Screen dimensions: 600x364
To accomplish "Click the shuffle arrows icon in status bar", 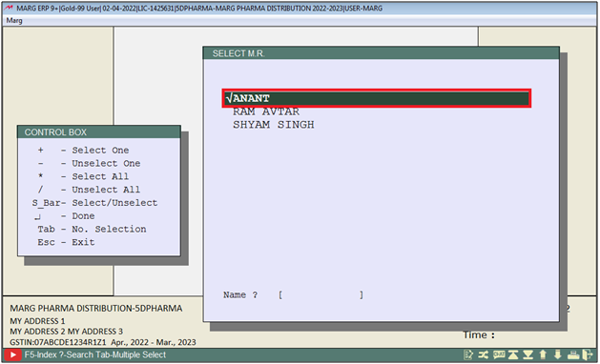I will pyautogui.click(x=483, y=354).
